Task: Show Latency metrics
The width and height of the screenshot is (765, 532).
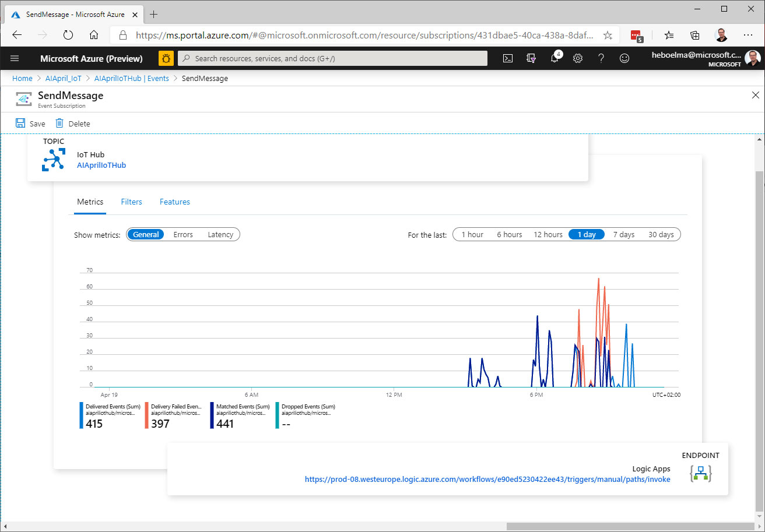Action: [220, 234]
